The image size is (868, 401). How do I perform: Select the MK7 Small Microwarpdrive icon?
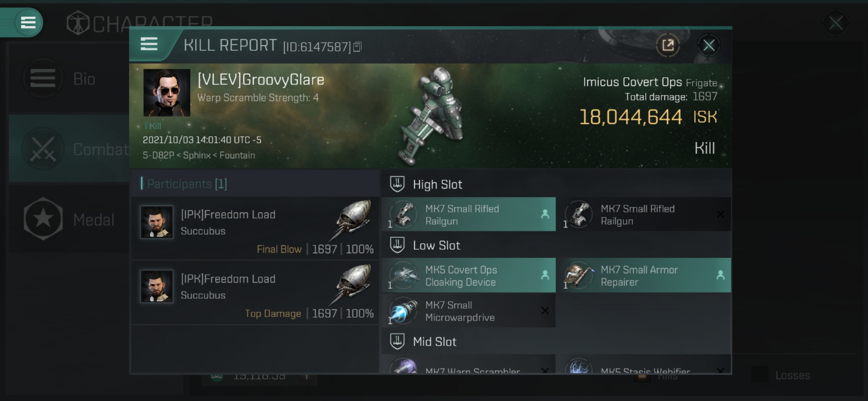(404, 311)
